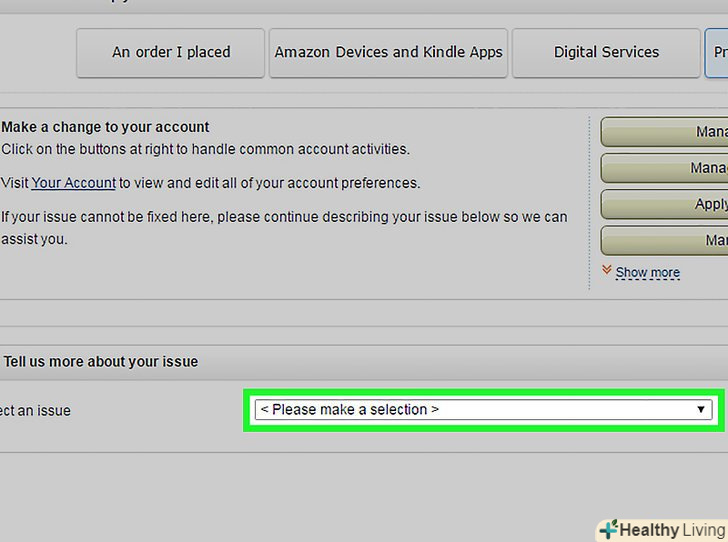Follow the Your Account link
The height and width of the screenshot is (542, 728).
(74, 183)
